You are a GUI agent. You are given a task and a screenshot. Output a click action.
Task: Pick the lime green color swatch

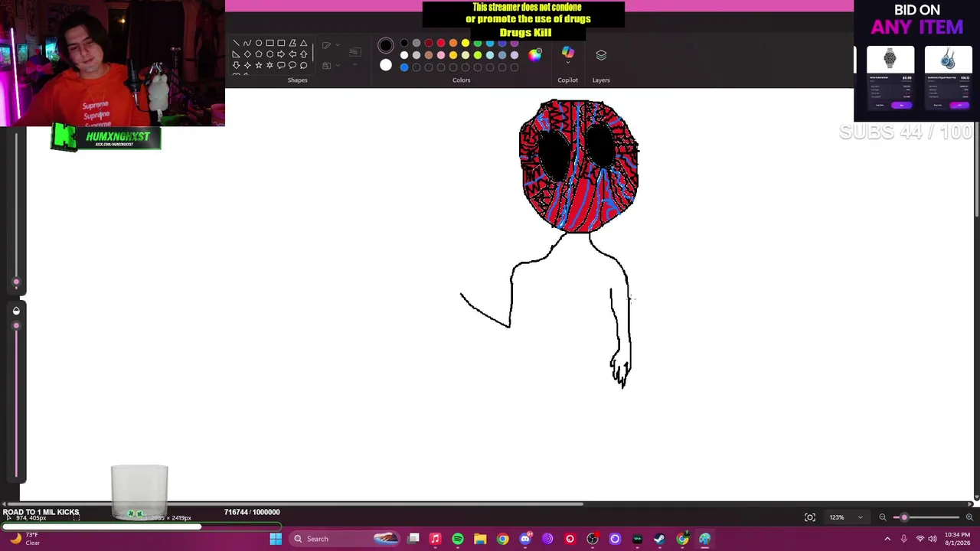(478, 55)
